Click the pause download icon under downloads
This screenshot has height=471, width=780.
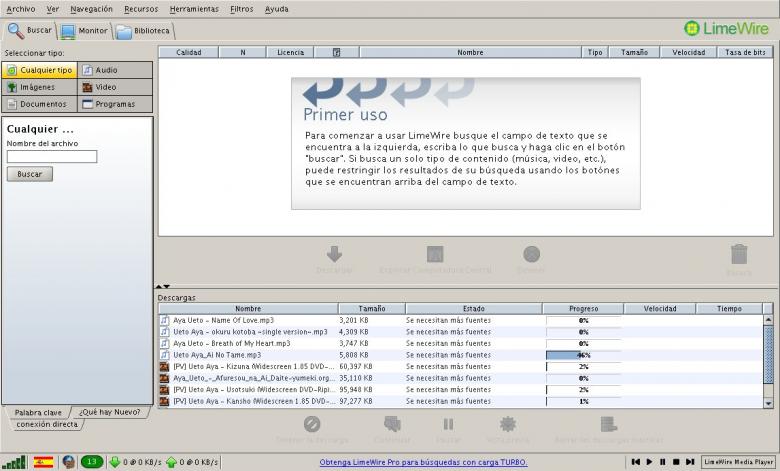coord(448,424)
